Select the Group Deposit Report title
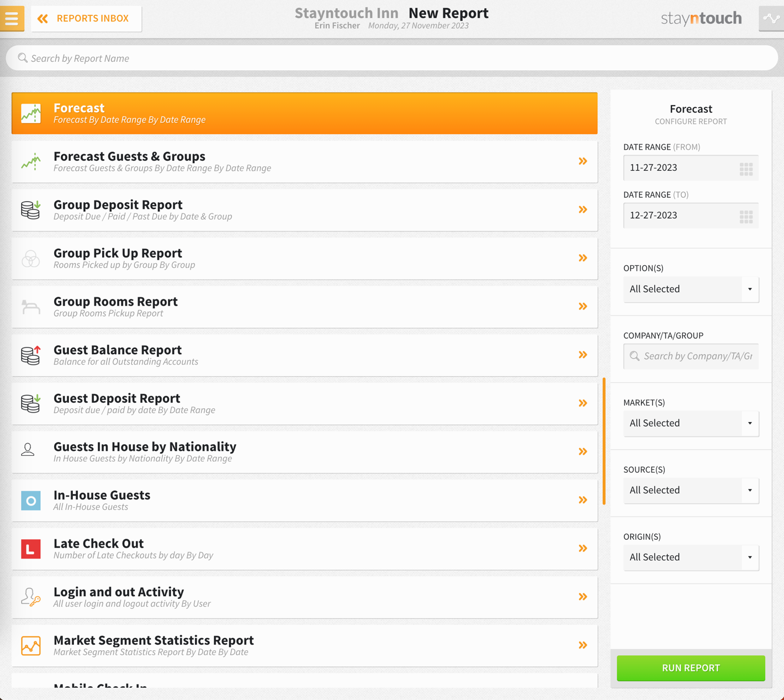Screen dimensions: 784x700 118,204
